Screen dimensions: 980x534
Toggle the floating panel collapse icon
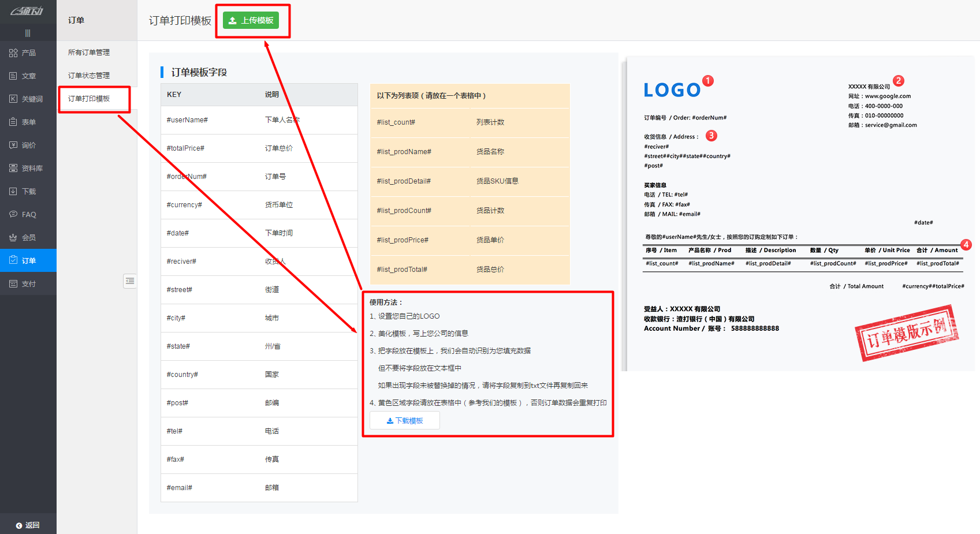click(130, 281)
